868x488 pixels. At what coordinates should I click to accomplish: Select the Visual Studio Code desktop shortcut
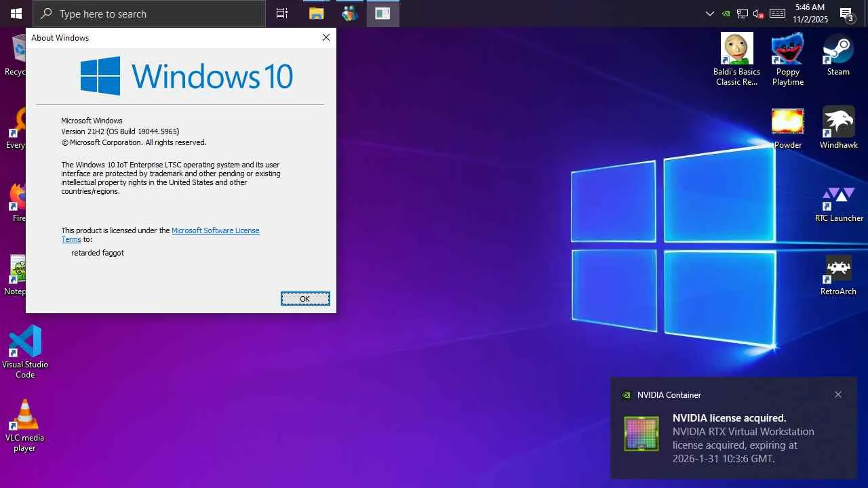25,352
